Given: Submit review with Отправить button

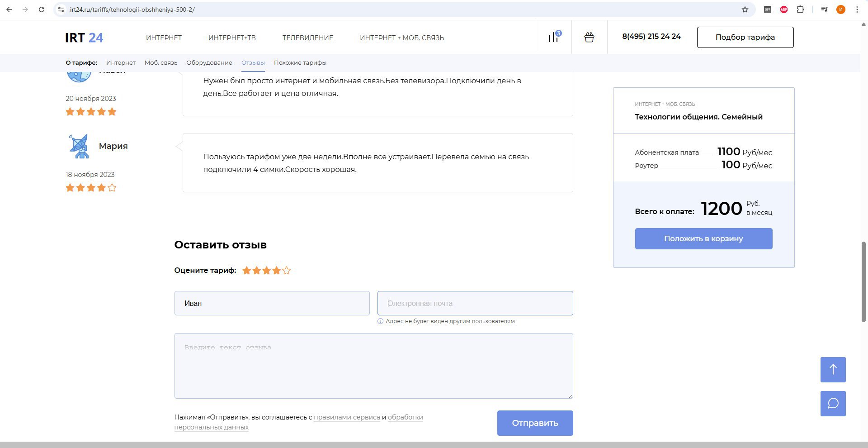Looking at the screenshot, I should 535,423.
